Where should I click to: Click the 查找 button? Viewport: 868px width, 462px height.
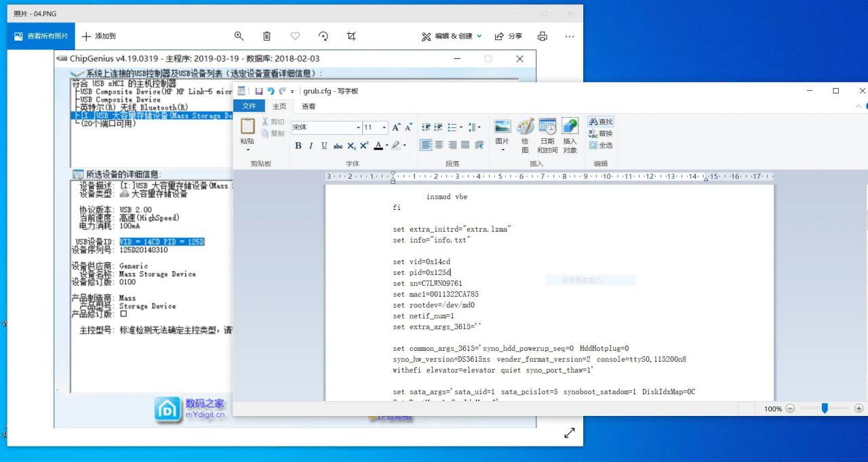[x=601, y=122]
